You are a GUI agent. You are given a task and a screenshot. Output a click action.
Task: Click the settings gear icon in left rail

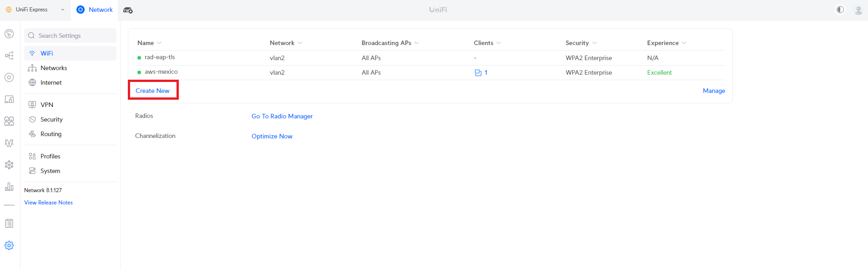[x=9, y=245]
